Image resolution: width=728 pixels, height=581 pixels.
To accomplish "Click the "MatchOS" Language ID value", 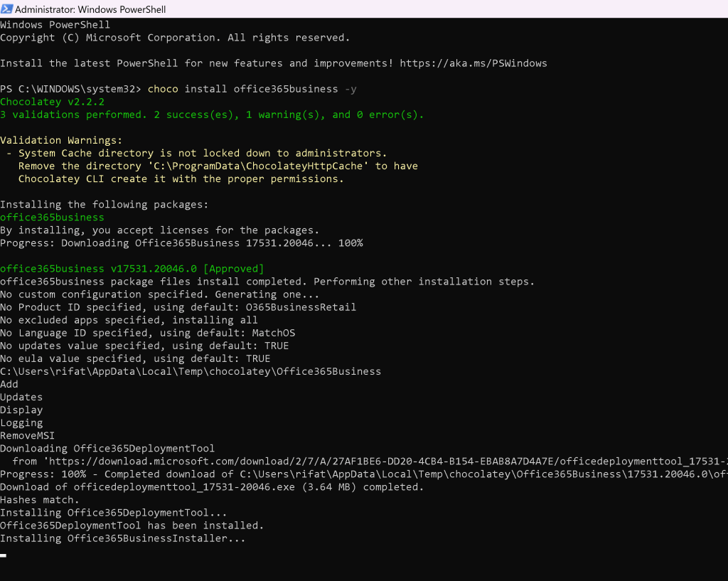I will click(x=274, y=333).
